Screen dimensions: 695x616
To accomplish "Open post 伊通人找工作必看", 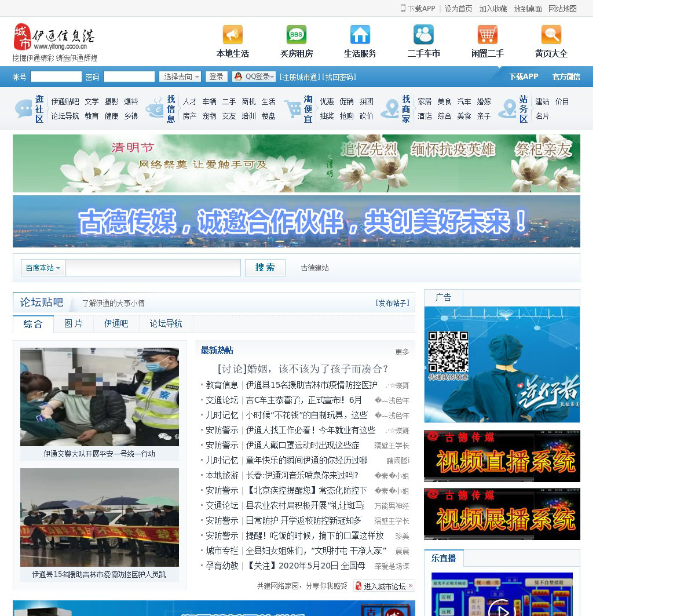I will (311, 430).
